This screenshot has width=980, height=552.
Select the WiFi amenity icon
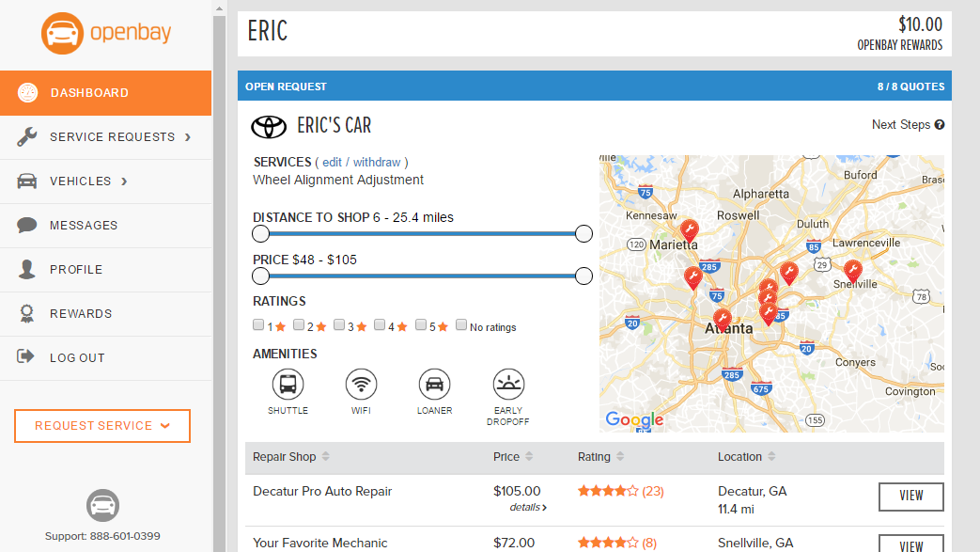tap(361, 385)
